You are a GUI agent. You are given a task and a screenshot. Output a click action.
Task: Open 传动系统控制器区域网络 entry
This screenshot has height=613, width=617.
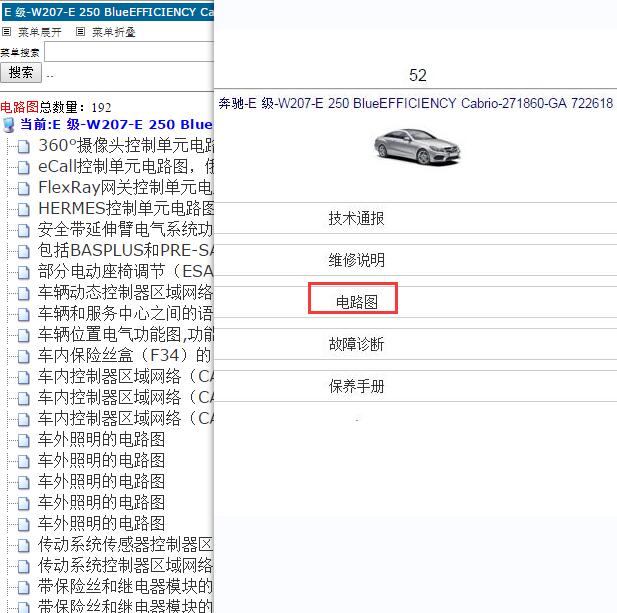coord(126,565)
